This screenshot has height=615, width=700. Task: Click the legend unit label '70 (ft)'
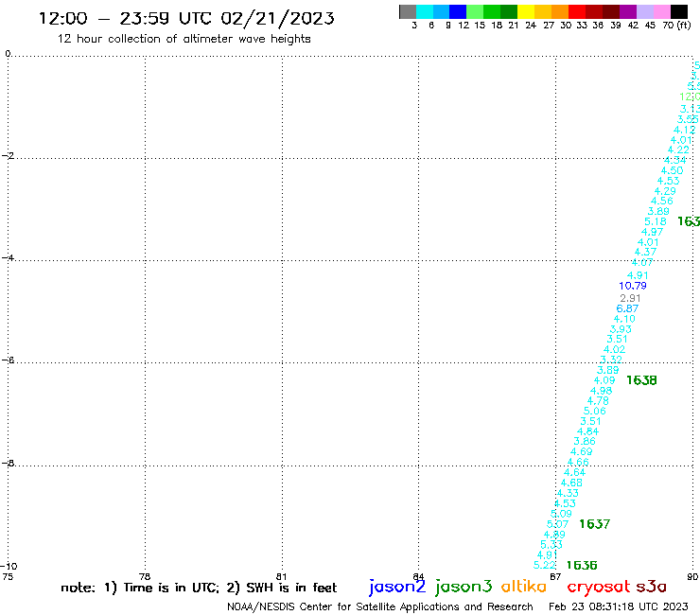coord(676,25)
